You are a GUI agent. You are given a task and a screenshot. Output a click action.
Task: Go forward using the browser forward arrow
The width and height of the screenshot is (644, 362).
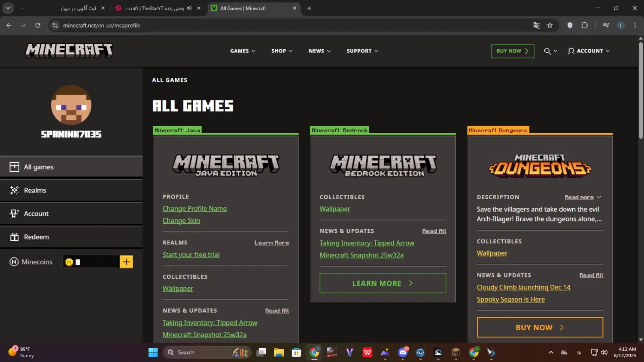click(x=23, y=25)
